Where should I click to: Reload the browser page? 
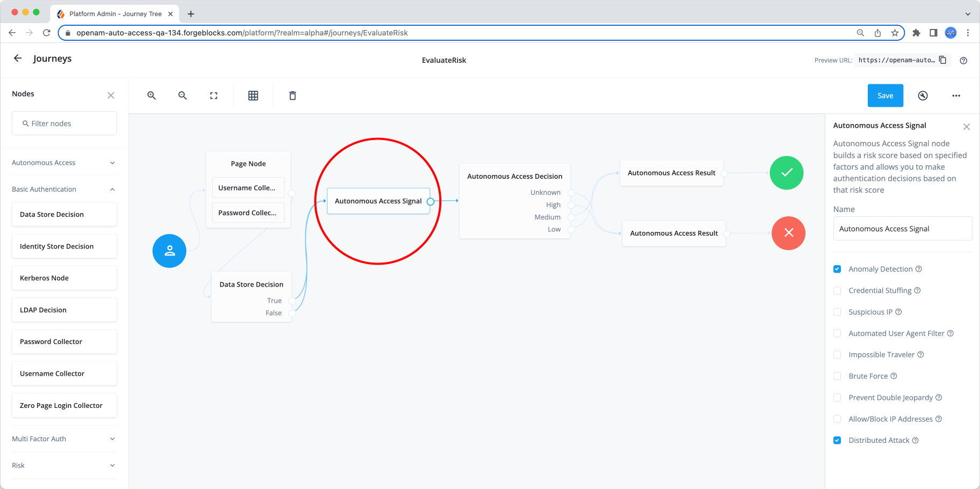click(x=47, y=33)
